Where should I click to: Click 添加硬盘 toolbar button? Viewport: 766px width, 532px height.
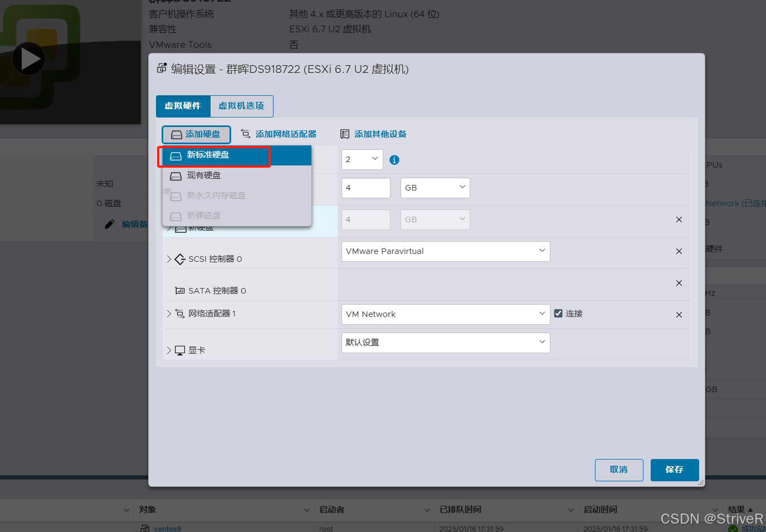(196, 134)
